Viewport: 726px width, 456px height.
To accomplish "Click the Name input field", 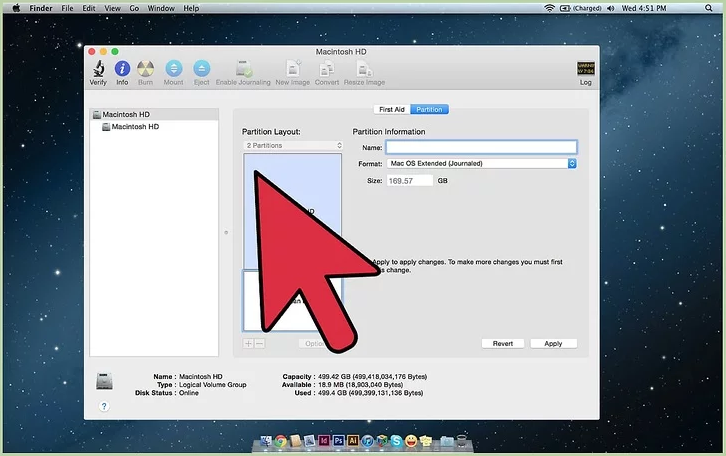I will pos(482,147).
